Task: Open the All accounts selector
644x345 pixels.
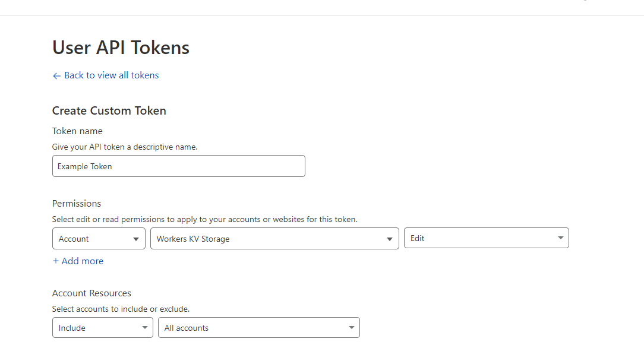Action: (258, 327)
